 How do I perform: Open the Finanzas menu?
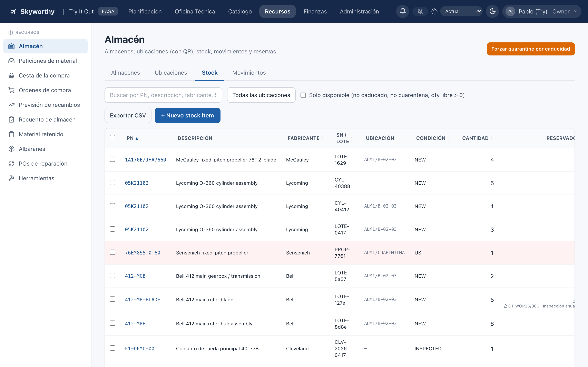point(315,11)
